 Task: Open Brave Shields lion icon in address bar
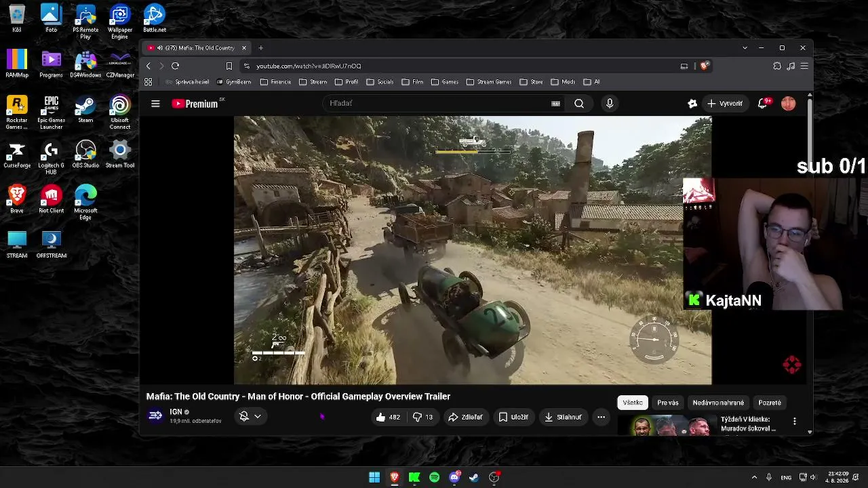(x=705, y=66)
